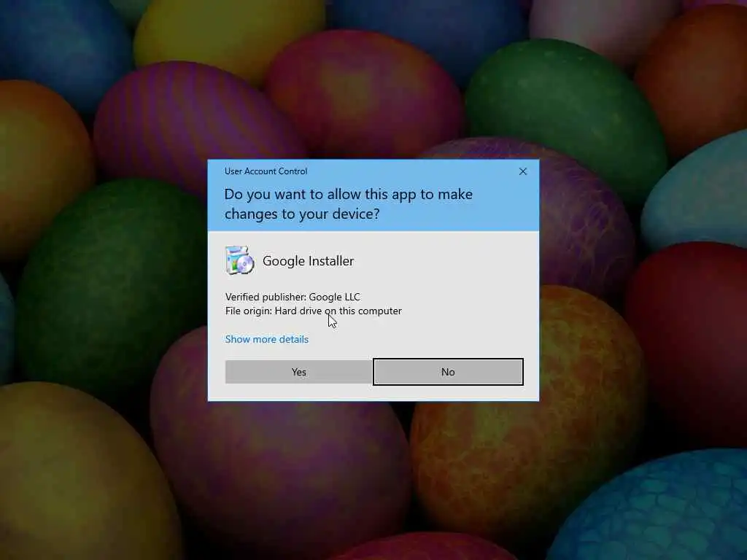Click Yes to allow Google Installer

point(298,372)
